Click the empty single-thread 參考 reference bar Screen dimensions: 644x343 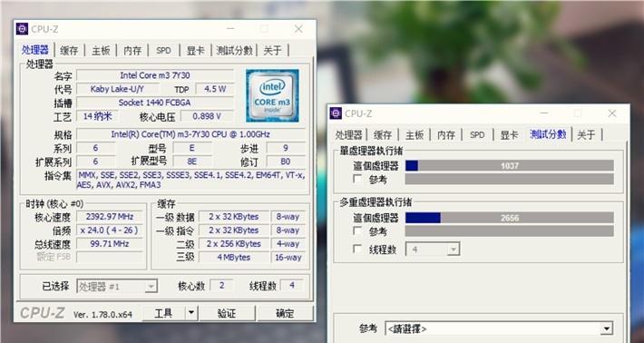(509, 179)
